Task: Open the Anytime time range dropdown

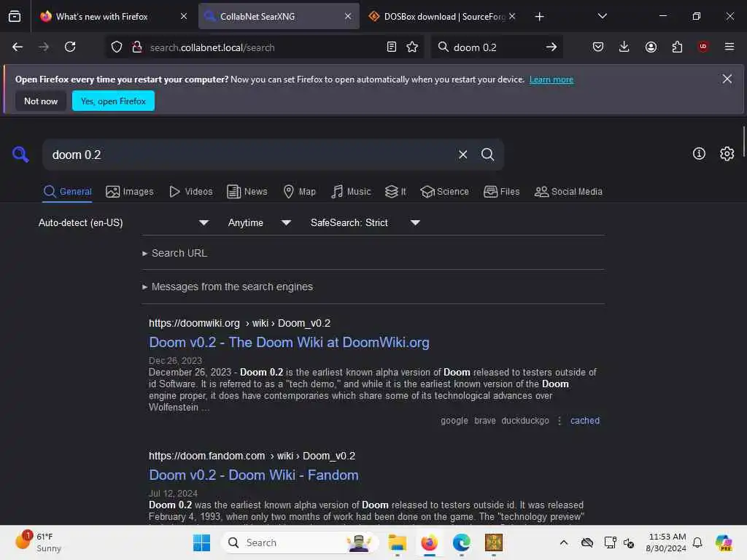Action: pos(259,222)
